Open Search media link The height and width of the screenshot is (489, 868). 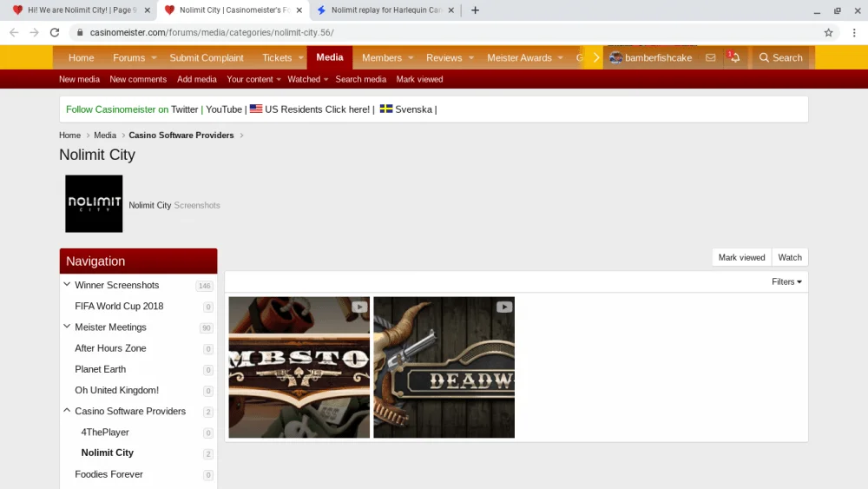click(360, 79)
